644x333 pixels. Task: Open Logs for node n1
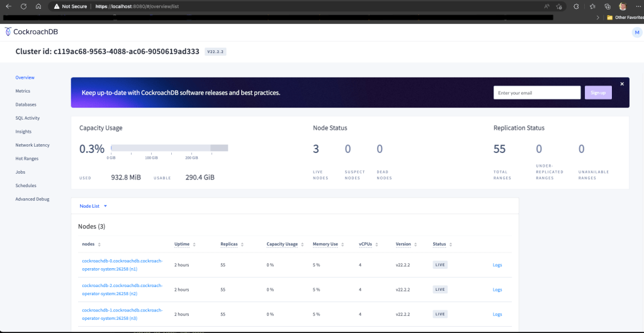497,265
